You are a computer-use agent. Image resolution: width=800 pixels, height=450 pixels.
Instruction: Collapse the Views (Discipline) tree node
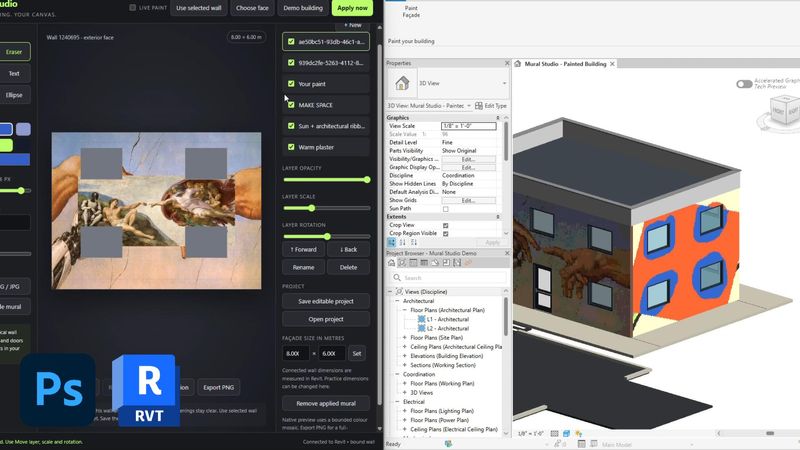pos(390,292)
